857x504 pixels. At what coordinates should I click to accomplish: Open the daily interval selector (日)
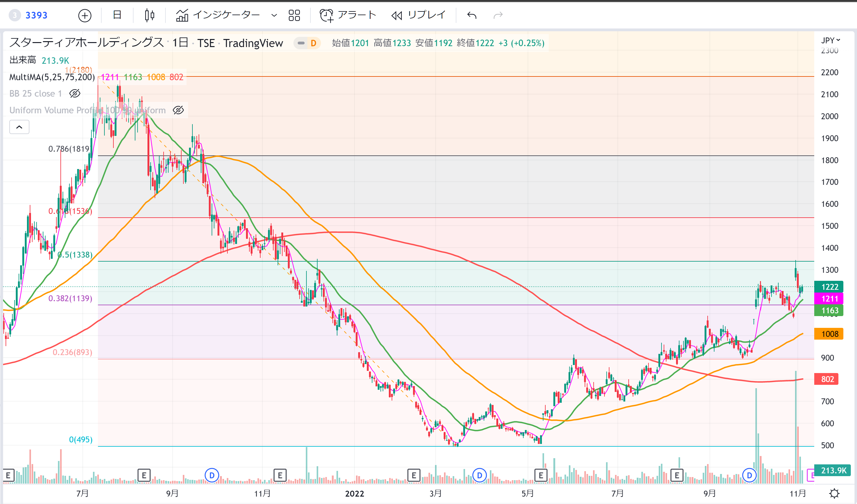coord(117,15)
